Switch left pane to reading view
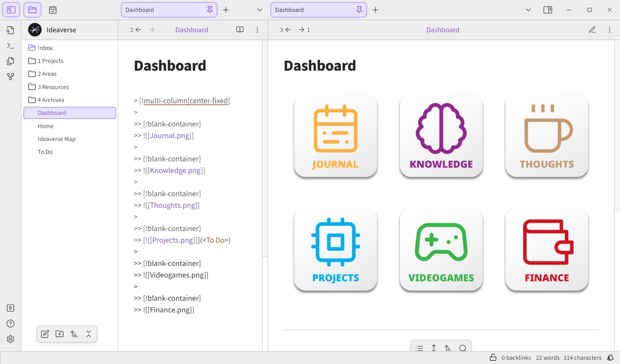The width and height of the screenshot is (620, 364). [x=240, y=30]
